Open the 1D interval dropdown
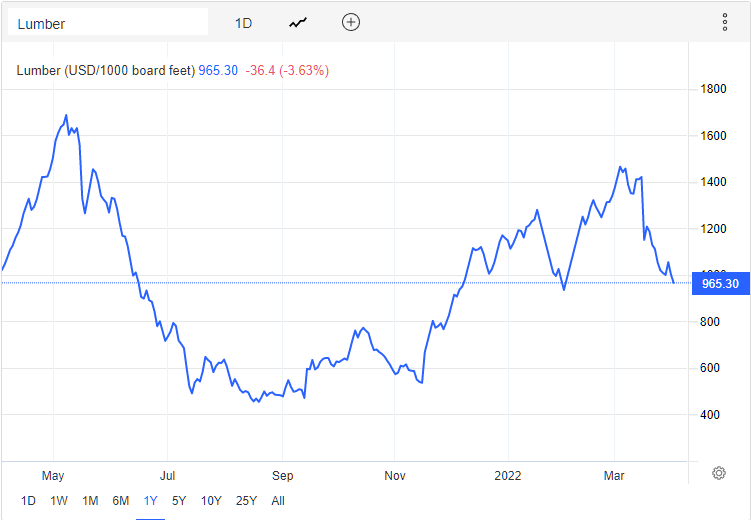Viewport: 751px width, 520px height. click(x=243, y=22)
